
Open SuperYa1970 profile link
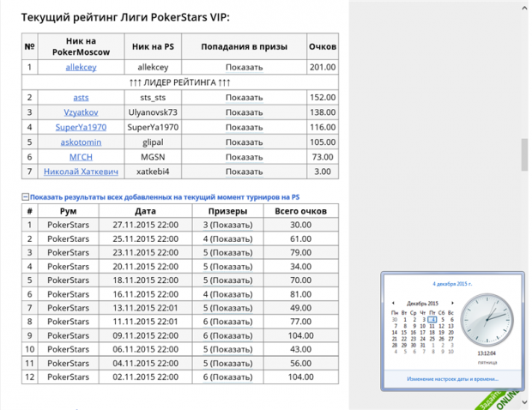coord(81,127)
